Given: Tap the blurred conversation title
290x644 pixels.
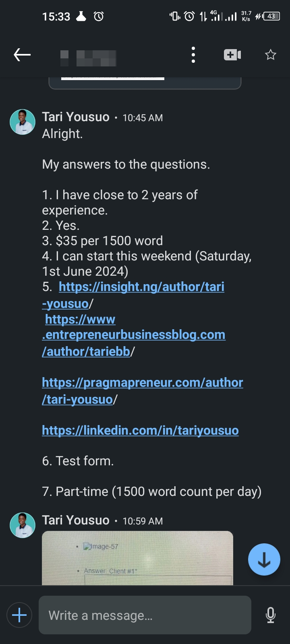Looking at the screenshot, I should 88,58.
